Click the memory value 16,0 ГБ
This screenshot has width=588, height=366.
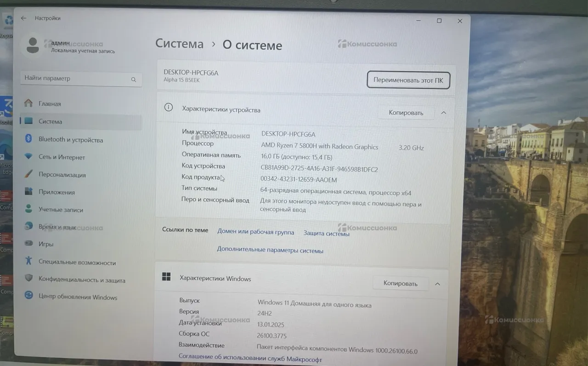296,158
